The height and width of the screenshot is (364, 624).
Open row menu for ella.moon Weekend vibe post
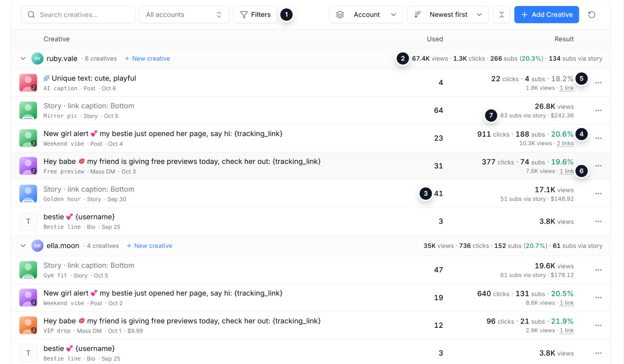click(599, 298)
